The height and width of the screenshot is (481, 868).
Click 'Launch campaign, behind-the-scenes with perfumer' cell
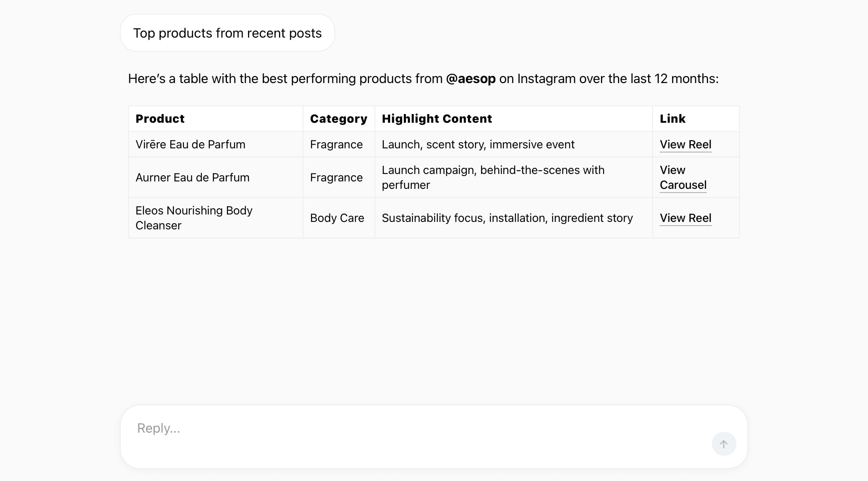(x=493, y=178)
